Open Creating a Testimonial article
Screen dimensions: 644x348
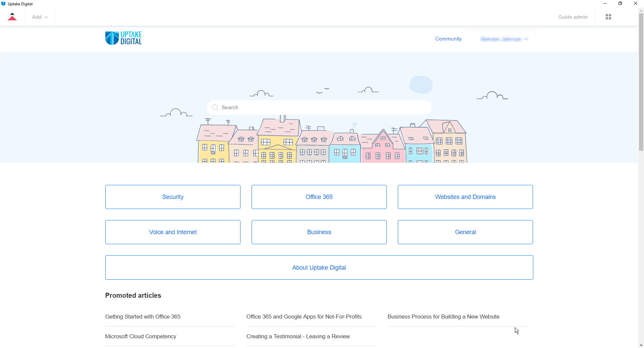pyautogui.click(x=298, y=336)
